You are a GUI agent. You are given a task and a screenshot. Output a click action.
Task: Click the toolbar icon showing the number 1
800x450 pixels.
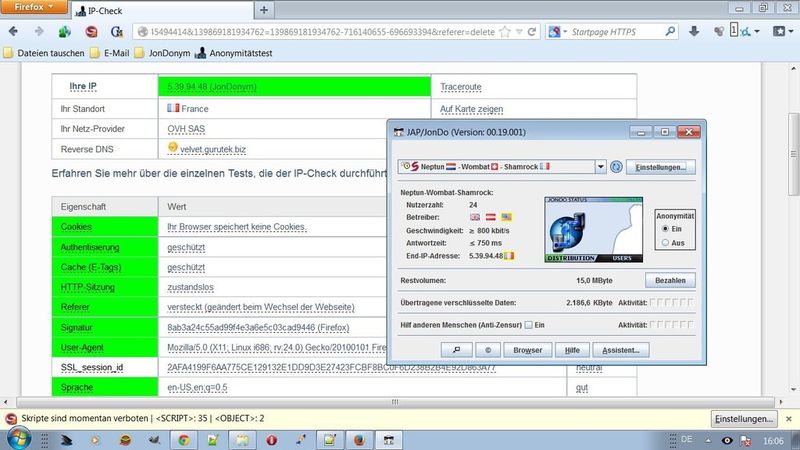coord(734,30)
